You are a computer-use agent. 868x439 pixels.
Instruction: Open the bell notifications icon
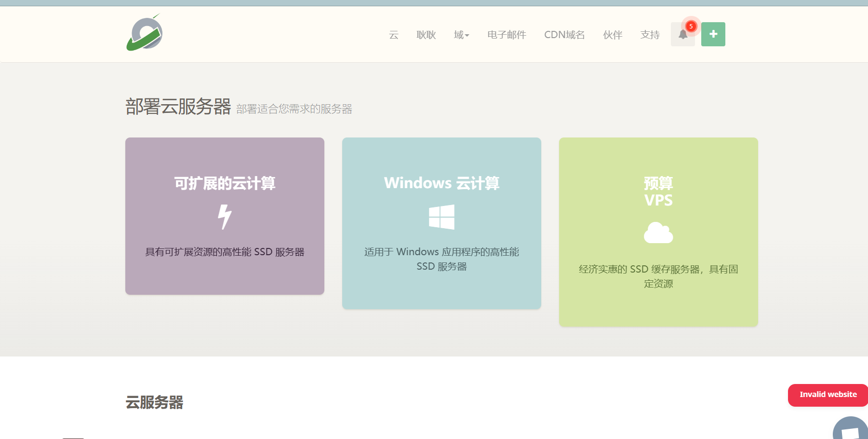pos(682,35)
